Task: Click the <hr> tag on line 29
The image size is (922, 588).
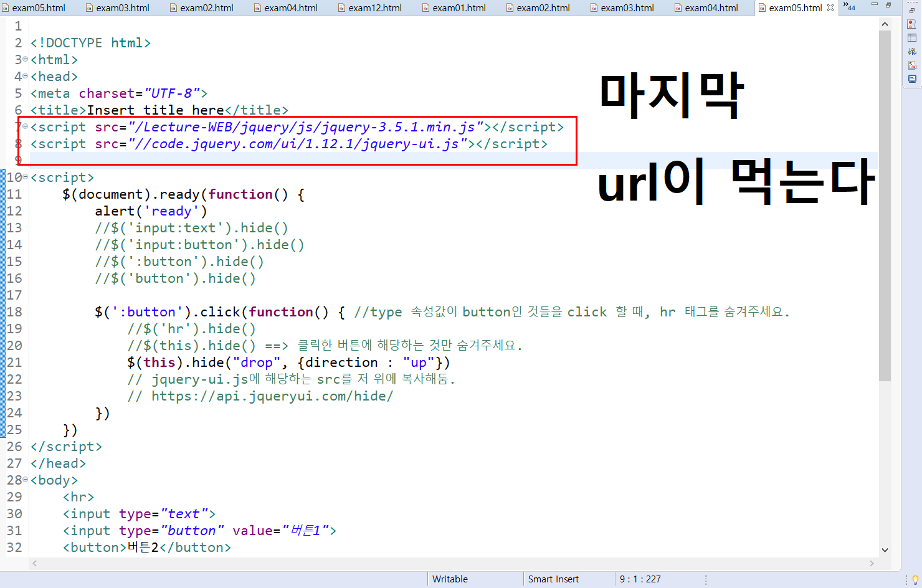Action: tap(78, 497)
